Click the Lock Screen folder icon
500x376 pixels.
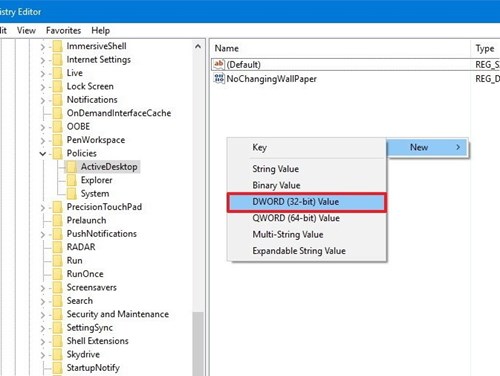(58, 86)
